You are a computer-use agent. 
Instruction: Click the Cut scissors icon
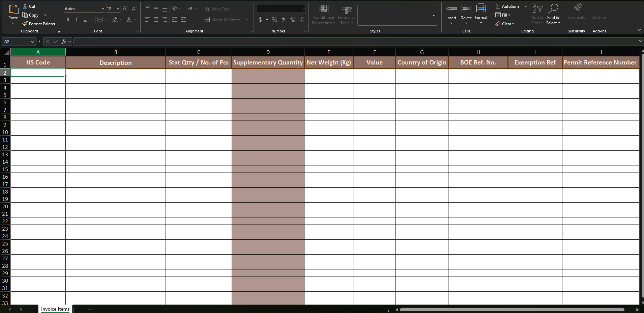tap(25, 6)
